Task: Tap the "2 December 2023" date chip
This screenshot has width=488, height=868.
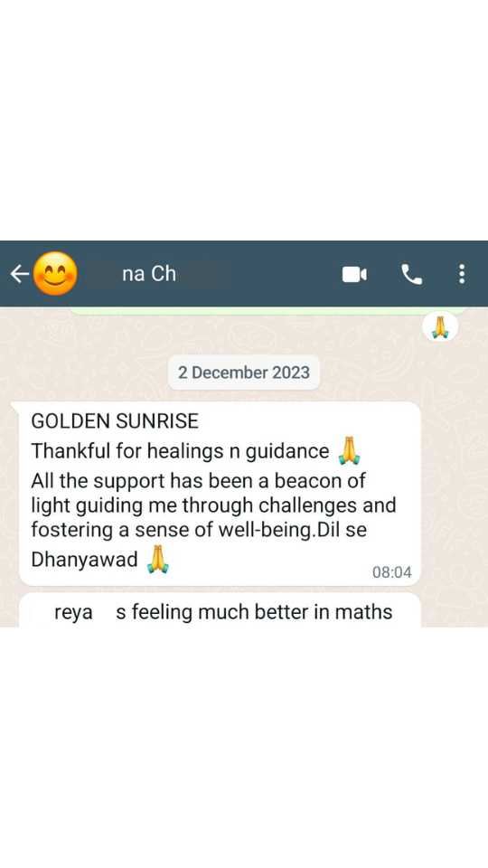Action: (243, 372)
